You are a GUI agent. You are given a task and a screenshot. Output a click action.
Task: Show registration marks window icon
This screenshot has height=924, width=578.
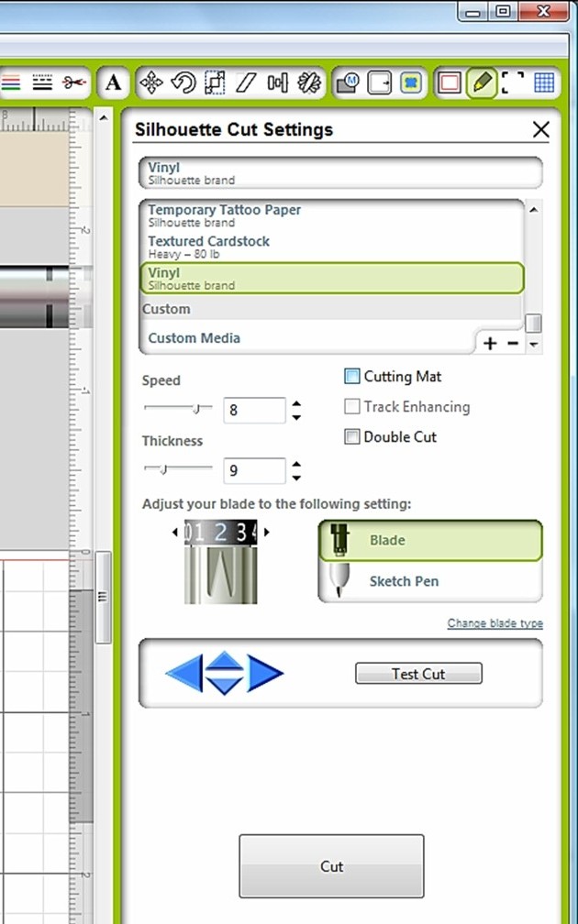[513, 82]
